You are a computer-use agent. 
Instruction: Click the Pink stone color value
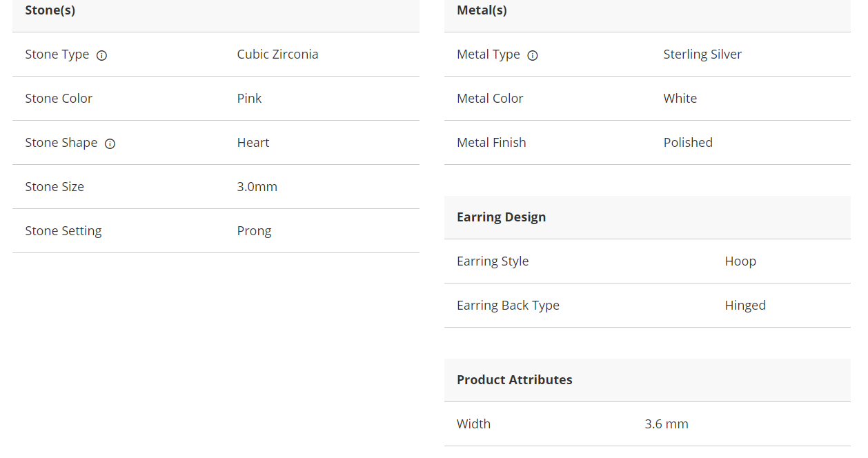click(x=249, y=99)
